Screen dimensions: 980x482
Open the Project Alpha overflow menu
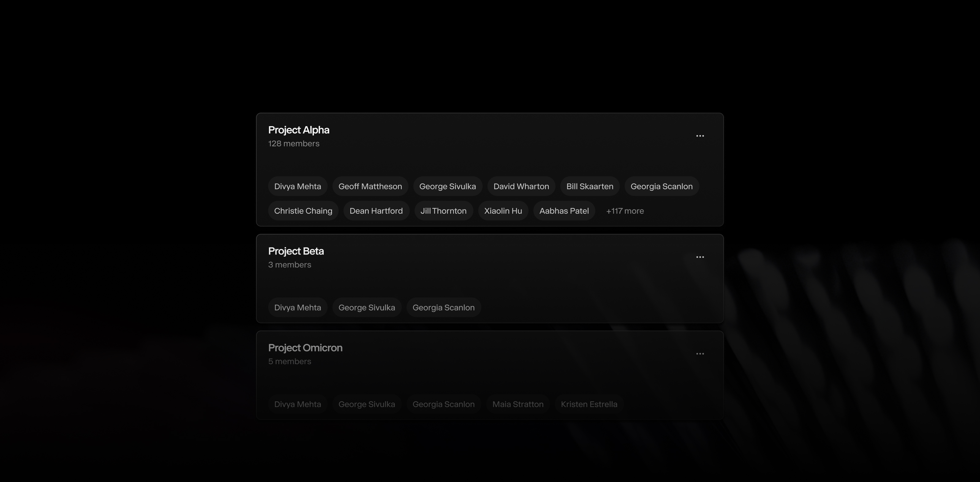(x=700, y=136)
